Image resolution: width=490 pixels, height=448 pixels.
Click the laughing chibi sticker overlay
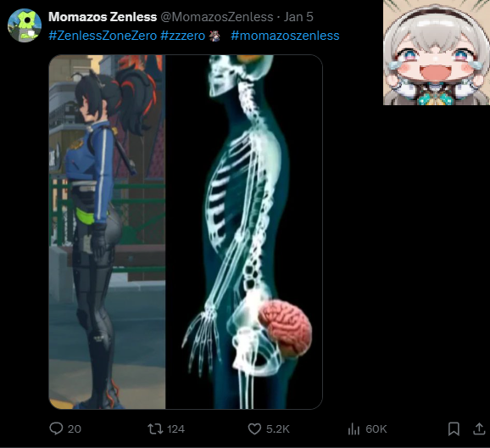437,53
